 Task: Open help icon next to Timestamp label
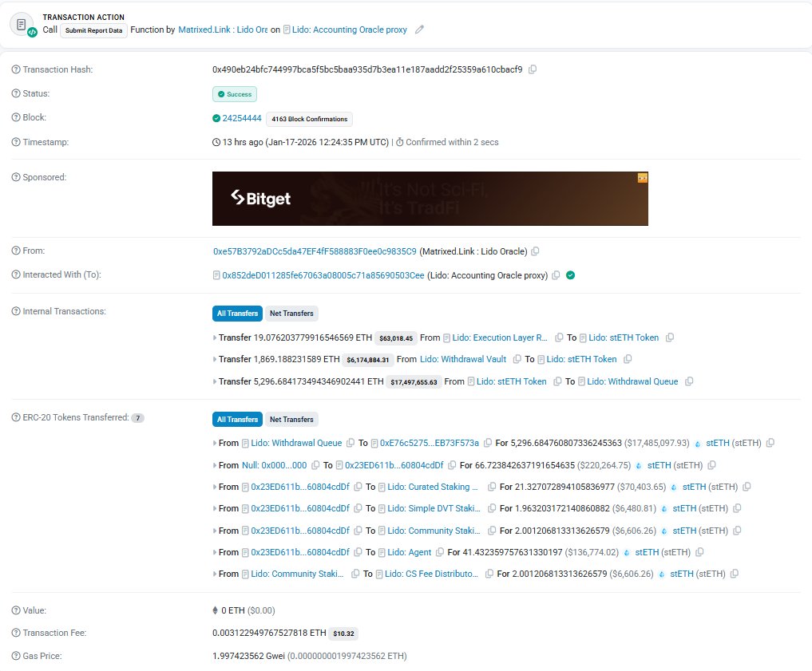click(x=16, y=142)
